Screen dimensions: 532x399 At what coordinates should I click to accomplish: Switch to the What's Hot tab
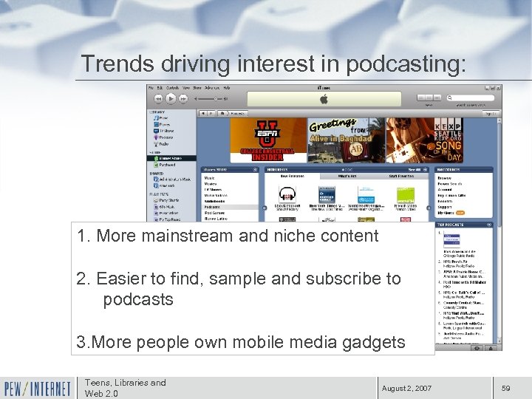[347, 176]
